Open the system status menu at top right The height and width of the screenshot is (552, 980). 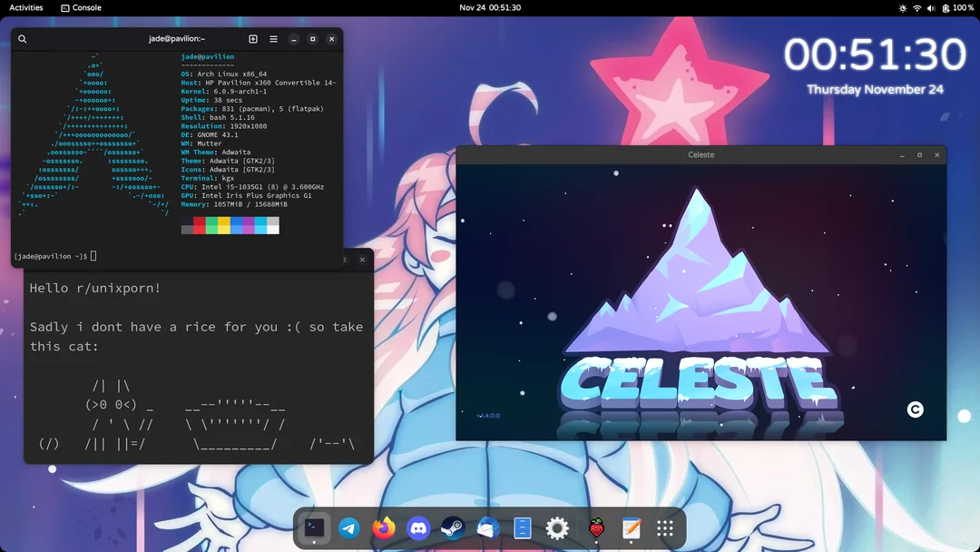[x=930, y=8]
